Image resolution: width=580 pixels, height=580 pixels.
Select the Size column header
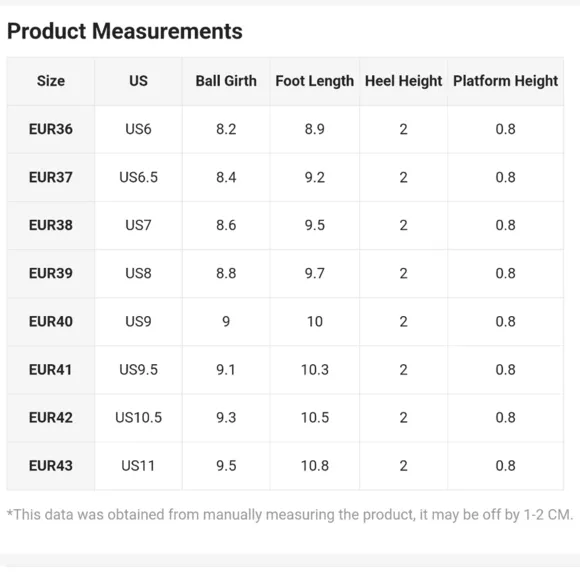pos(51,81)
